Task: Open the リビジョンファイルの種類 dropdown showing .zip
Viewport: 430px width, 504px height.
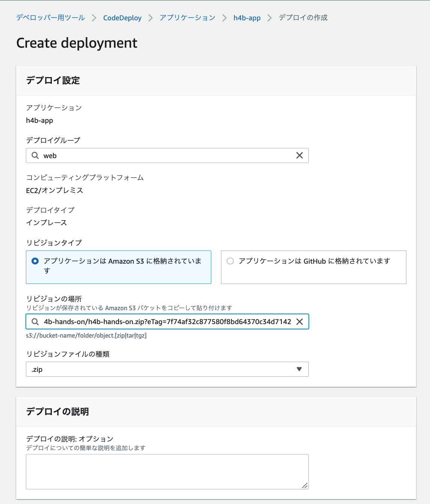Action: coord(299,369)
